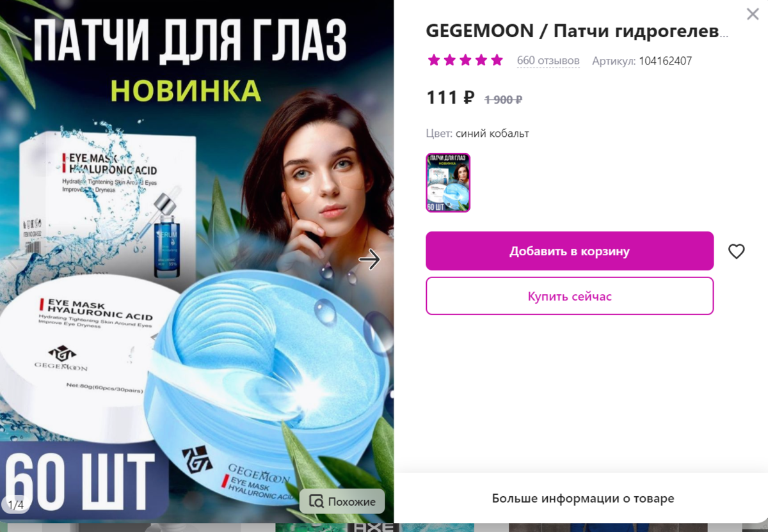Find similar items via Похожие
This screenshot has height=532, width=768.
pos(342,501)
